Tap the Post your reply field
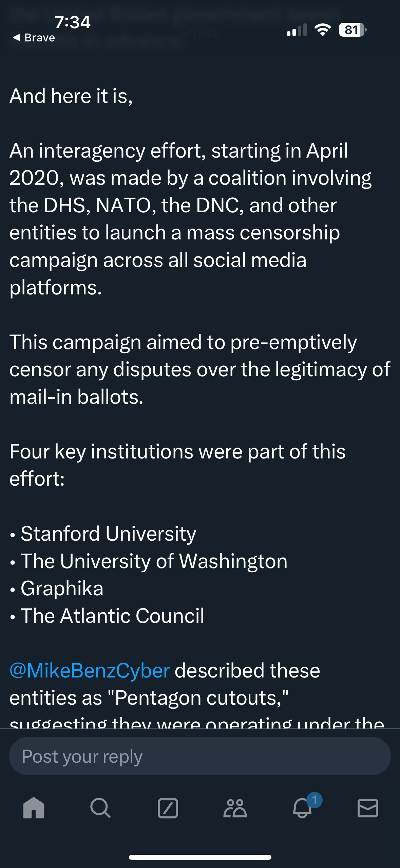This screenshot has height=868, width=400. click(200, 756)
